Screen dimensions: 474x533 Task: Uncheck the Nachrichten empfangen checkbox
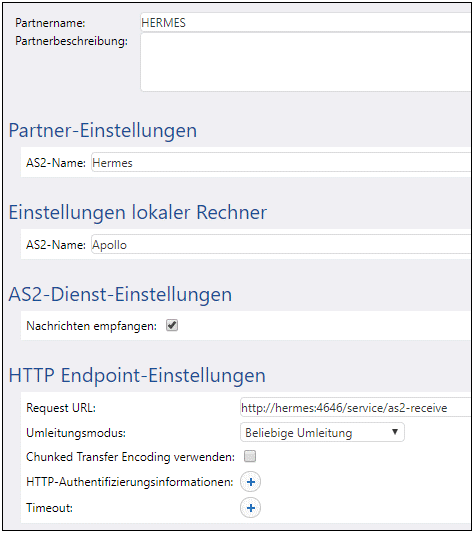click(x=172, y=326)
